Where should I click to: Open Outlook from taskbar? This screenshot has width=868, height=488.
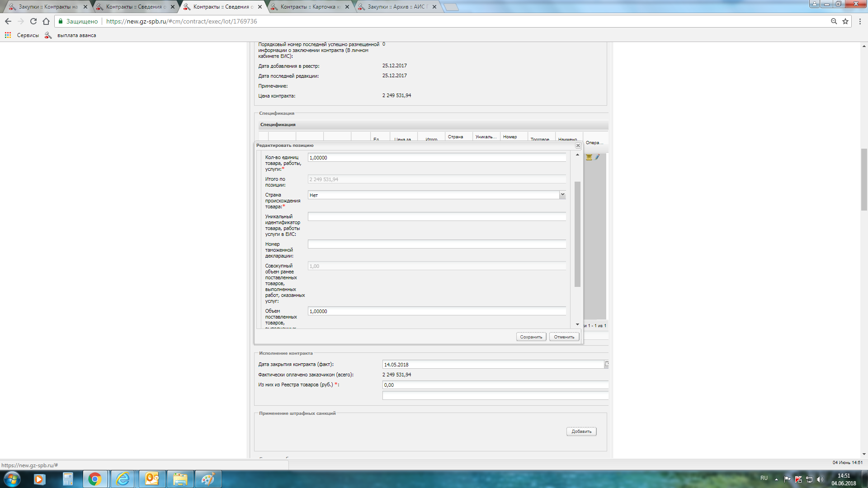[x=152, y=479]
